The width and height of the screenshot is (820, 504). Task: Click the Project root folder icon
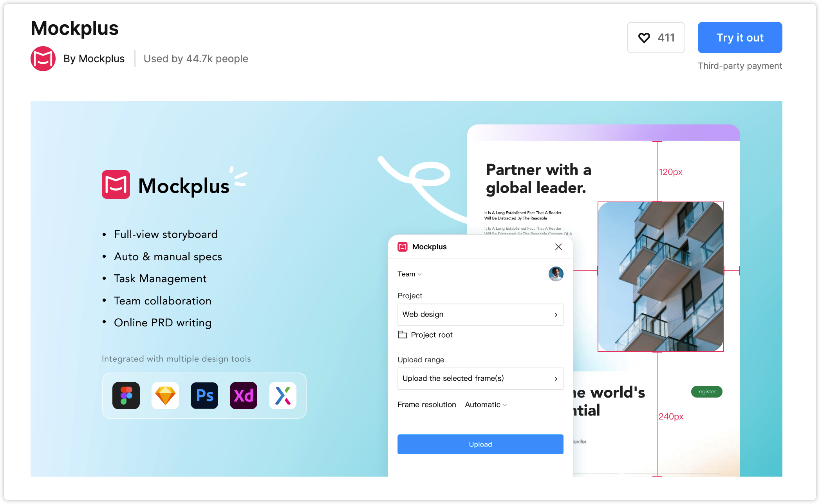click(402, 335)
